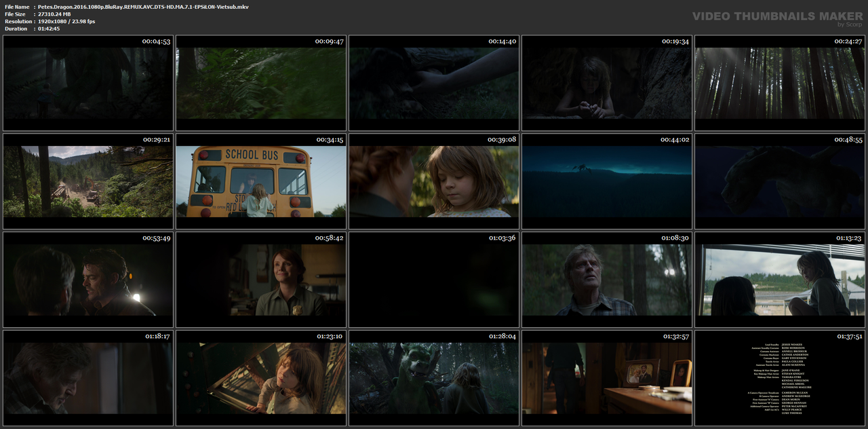The height and width of the screenshot is (429, 868).
Task: Click the resolution value 1920x1080 / 23.98 fps
Action: [66, 22]
